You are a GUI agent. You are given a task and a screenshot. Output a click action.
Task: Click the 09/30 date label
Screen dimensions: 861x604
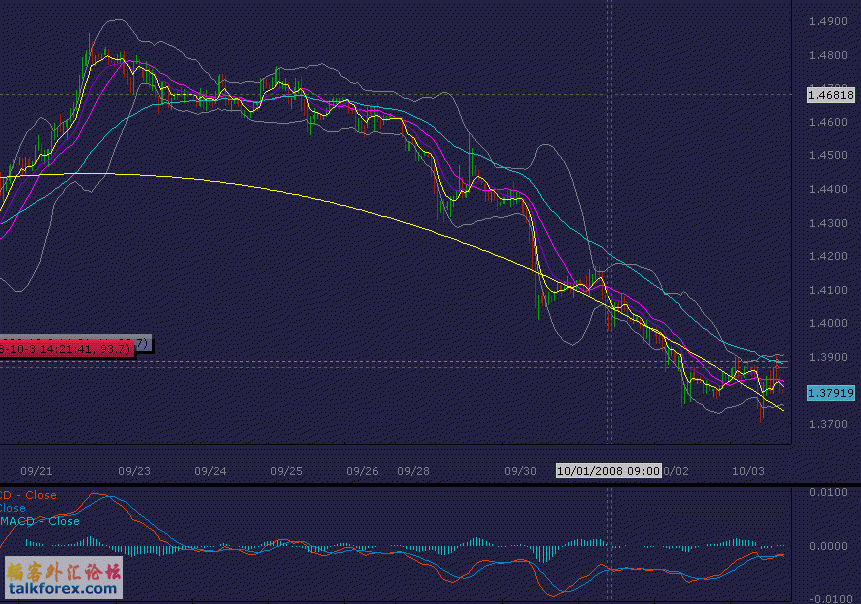point(520,471)
